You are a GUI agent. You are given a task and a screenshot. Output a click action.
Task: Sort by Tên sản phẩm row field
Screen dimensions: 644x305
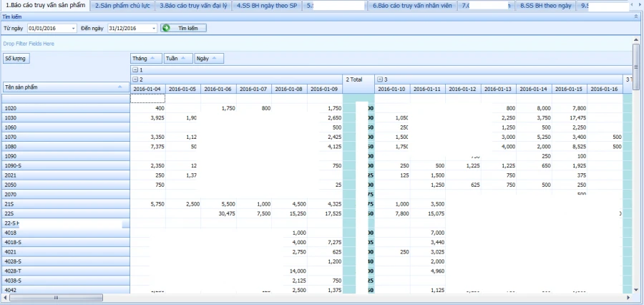(x=66, y=87)
